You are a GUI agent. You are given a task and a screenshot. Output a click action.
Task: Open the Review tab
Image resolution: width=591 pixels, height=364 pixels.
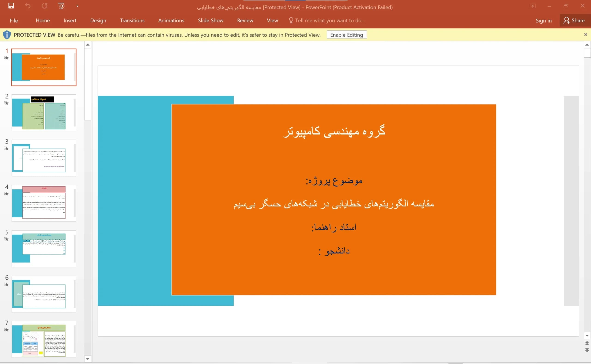pyautogui.click(x=245, y=21)
